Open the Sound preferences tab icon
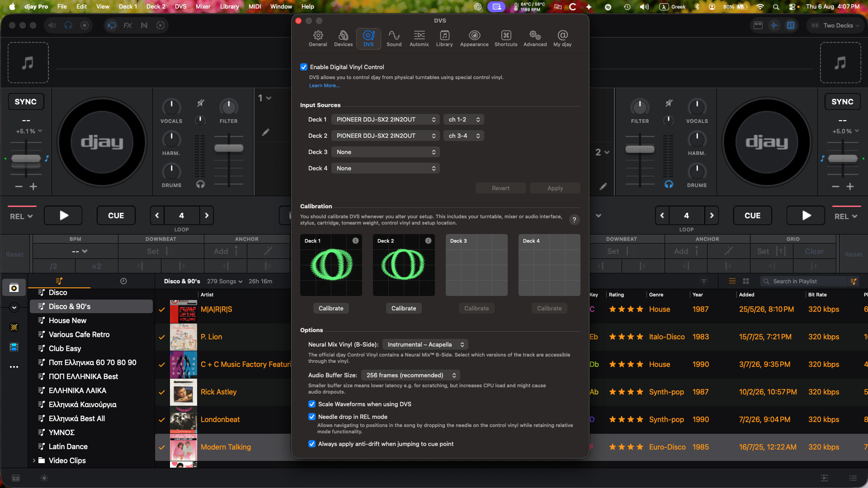The width and height of the screenshot is (868, 488). pos(394,38)
